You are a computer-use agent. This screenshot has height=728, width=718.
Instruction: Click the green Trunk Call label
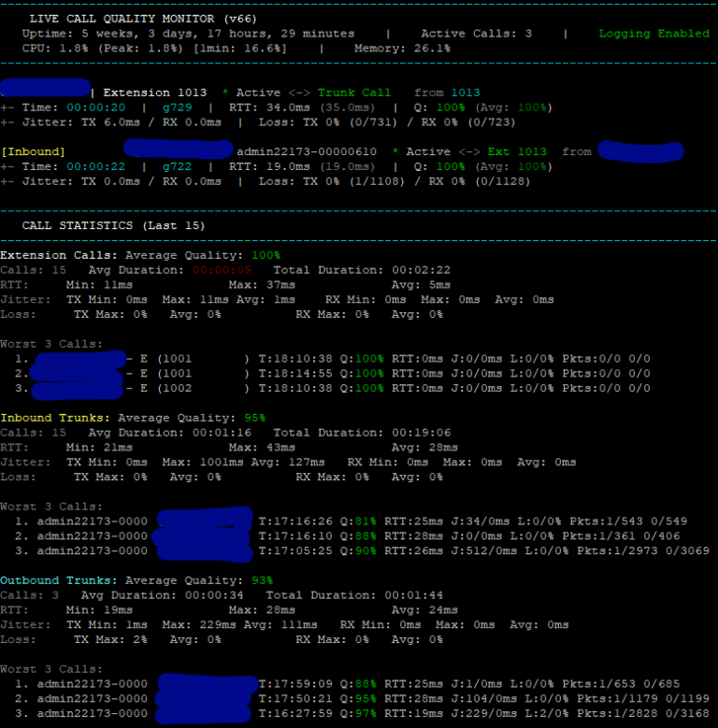(354, 93)
